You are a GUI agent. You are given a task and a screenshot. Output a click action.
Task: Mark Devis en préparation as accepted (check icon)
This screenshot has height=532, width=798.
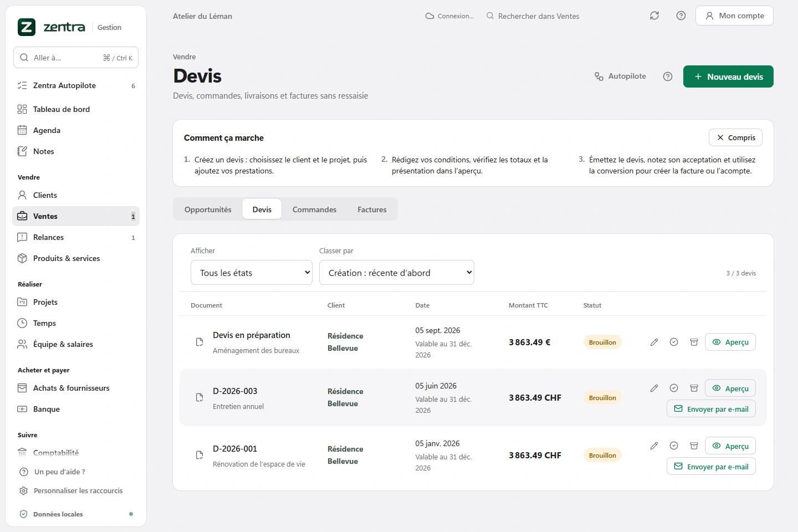[x=674, y=342]
